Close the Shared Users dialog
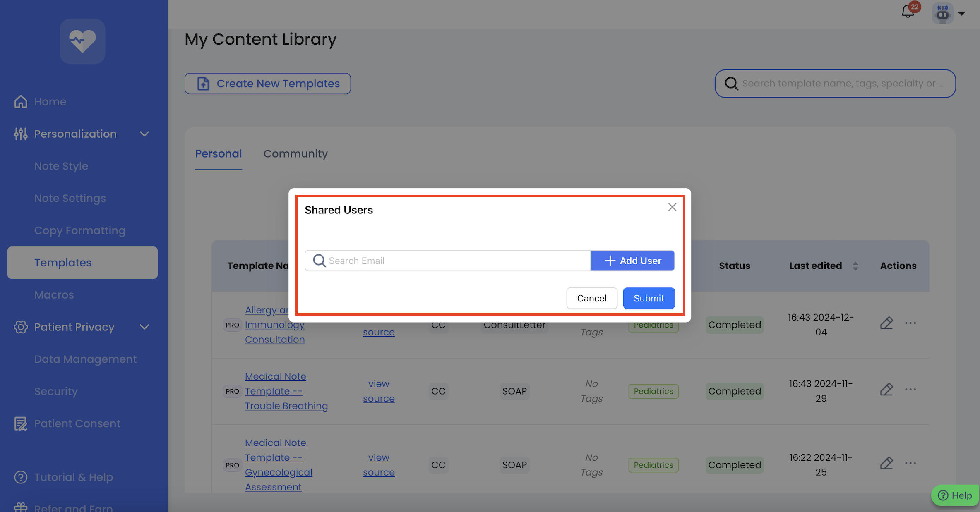Viewport: 980px width, 512px height. [672, 207]
